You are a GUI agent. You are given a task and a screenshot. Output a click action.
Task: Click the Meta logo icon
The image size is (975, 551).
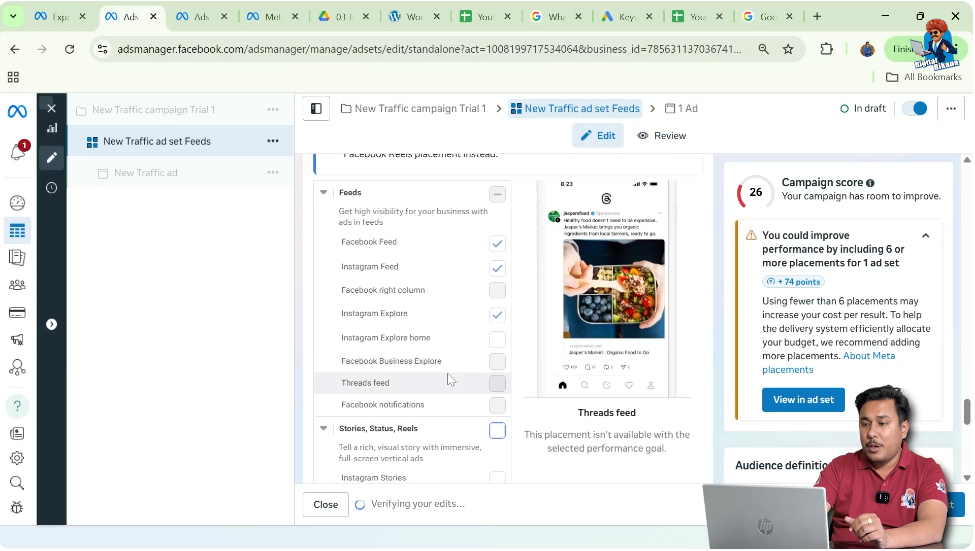(17, 111)
